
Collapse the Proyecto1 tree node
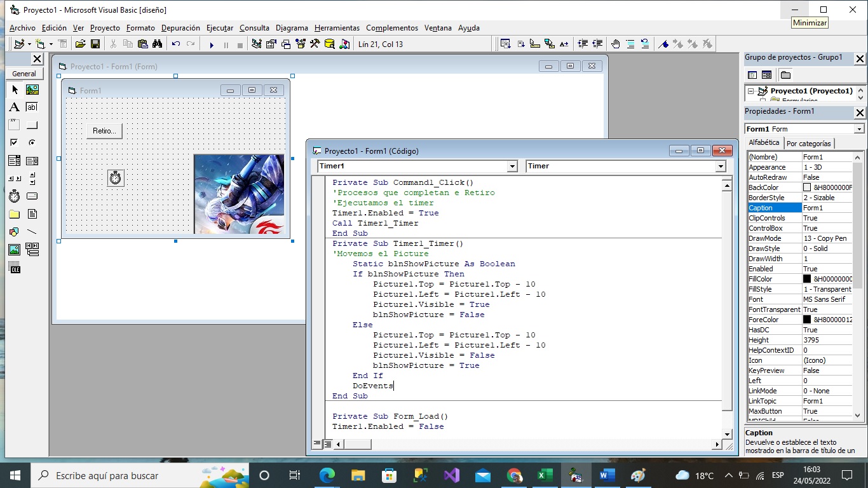pos(750,91)
